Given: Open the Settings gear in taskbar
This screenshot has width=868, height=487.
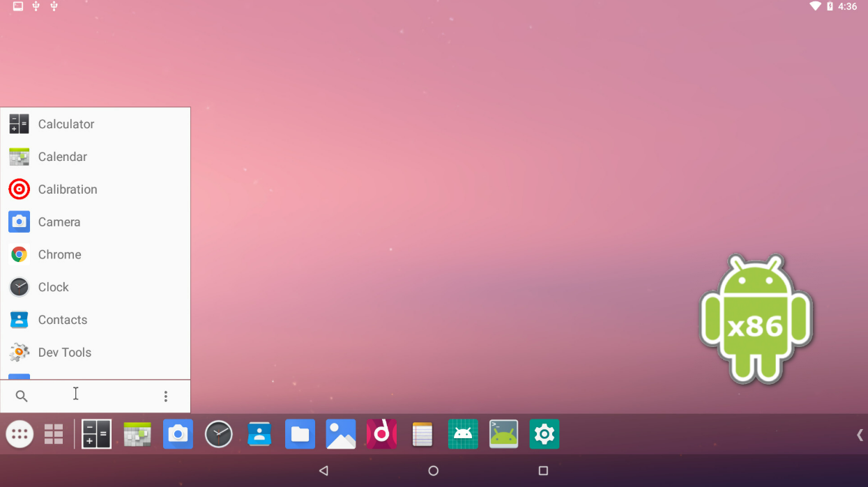Looking at the screenshot, I should pyautogui.click(x=544, y=434).
